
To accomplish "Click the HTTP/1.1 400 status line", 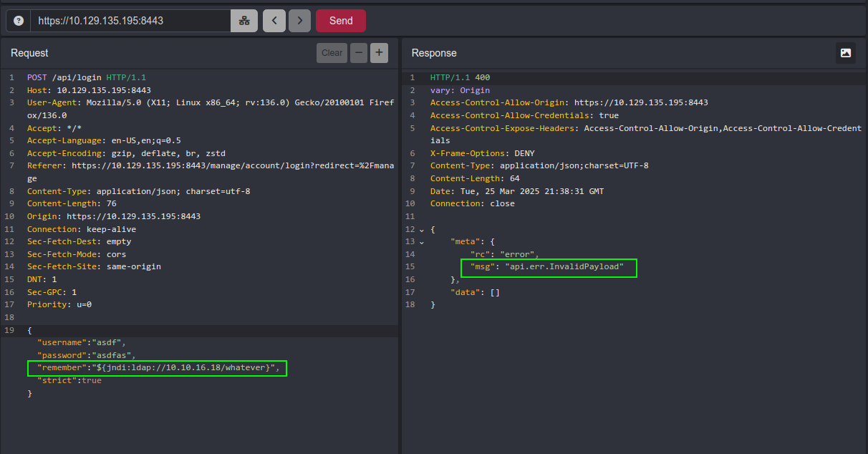I will [x=460, y=77].
